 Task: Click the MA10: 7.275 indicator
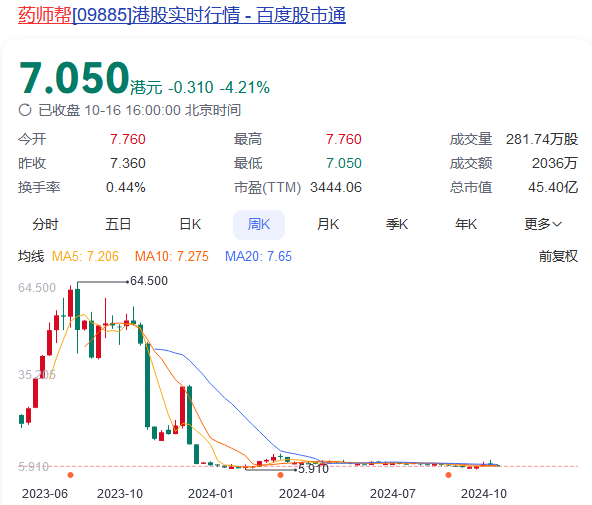pos(172,257)
